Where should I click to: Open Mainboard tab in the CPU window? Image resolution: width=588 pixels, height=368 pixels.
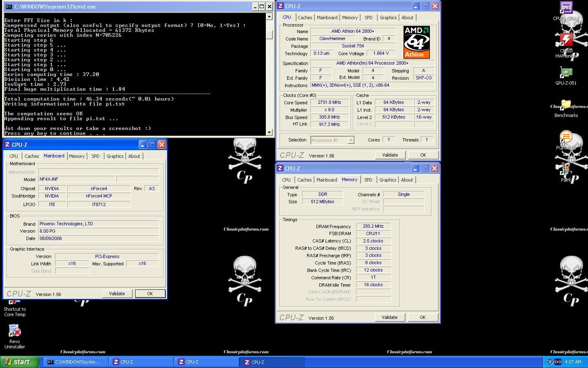pos(327,18)
